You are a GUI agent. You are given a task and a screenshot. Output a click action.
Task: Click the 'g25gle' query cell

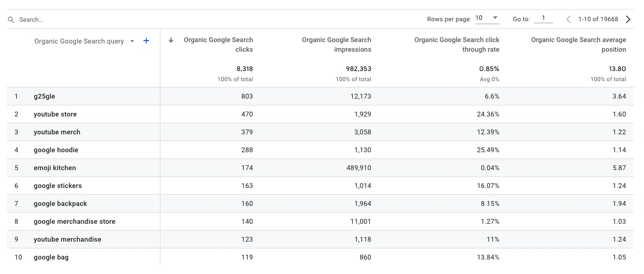pos(44,97)
